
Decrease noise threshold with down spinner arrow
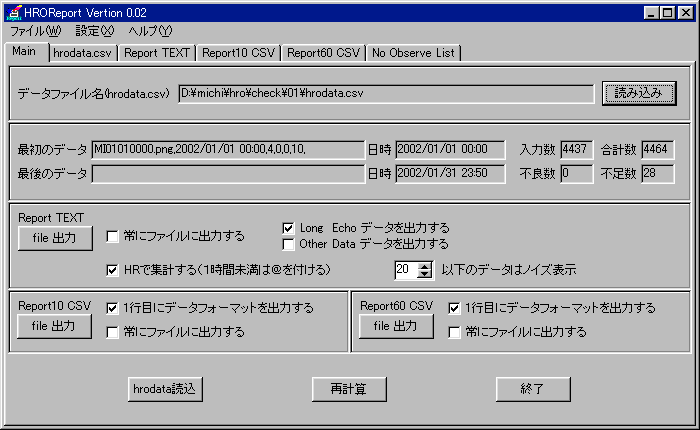[x=425, y=274]
